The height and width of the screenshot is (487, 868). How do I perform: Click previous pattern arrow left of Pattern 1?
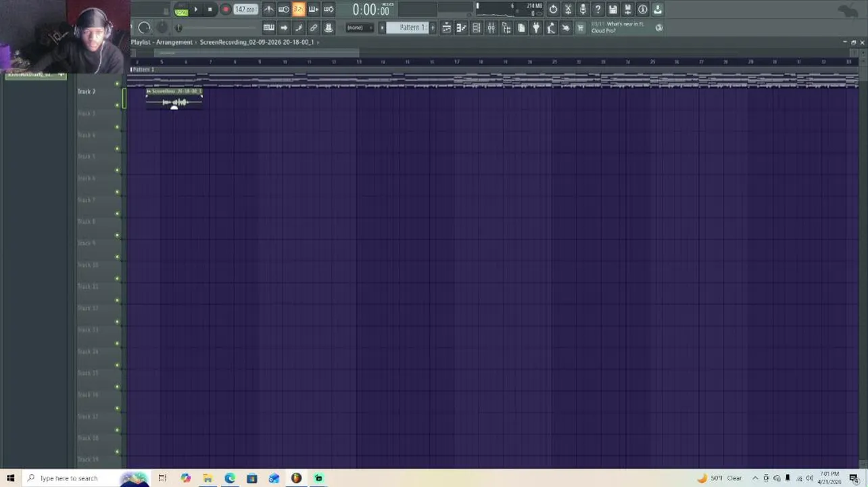382,28
